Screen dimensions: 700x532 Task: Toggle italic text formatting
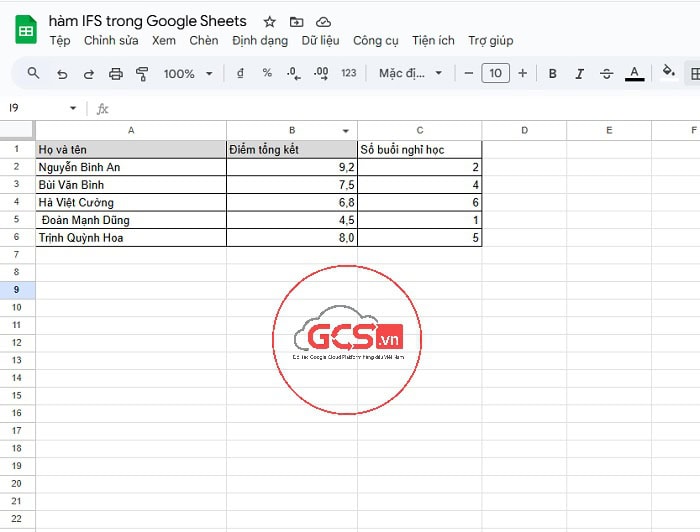click(579, 73)
